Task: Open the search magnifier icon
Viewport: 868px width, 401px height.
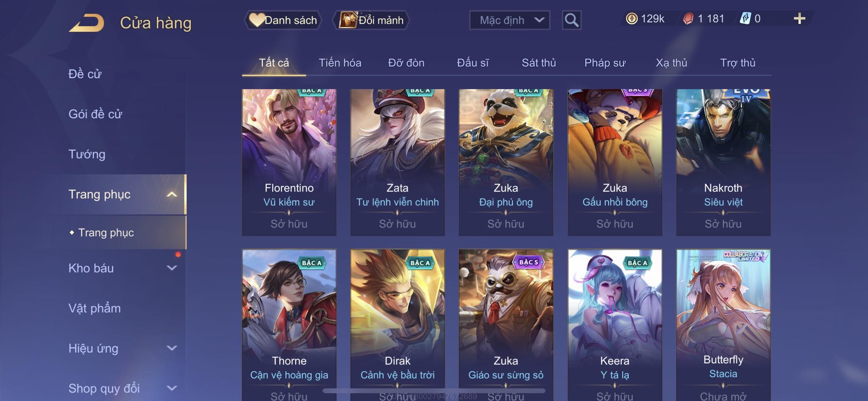Action: coord(571,20)
